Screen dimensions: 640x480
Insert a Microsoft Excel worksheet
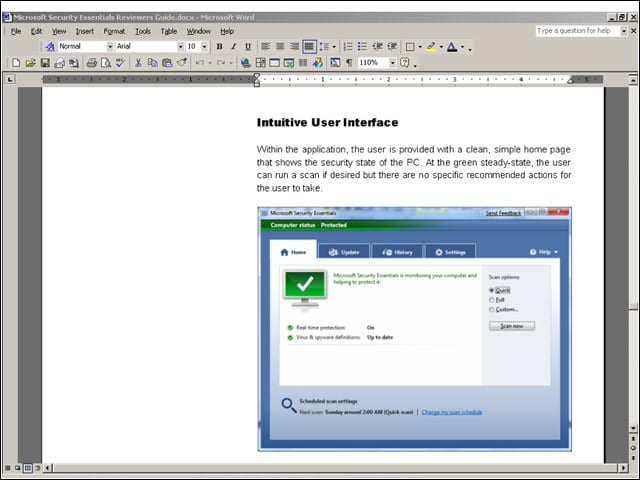(x=289, y=62)
